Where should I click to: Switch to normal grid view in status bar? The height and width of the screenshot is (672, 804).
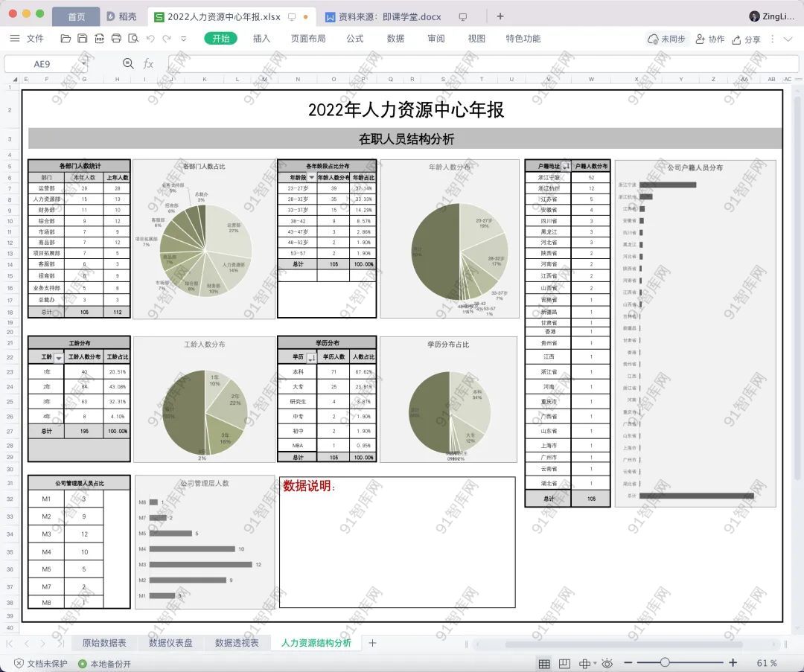click(544, 663)
